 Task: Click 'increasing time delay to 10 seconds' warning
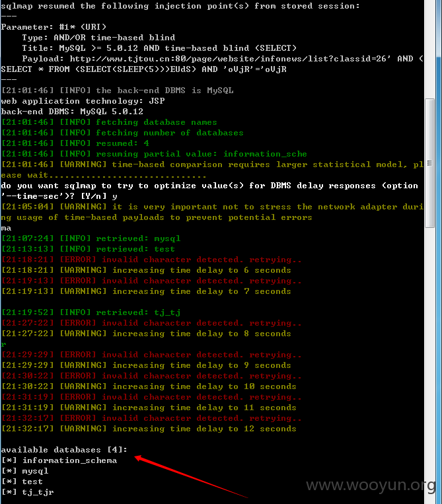[x=149, y=386]
